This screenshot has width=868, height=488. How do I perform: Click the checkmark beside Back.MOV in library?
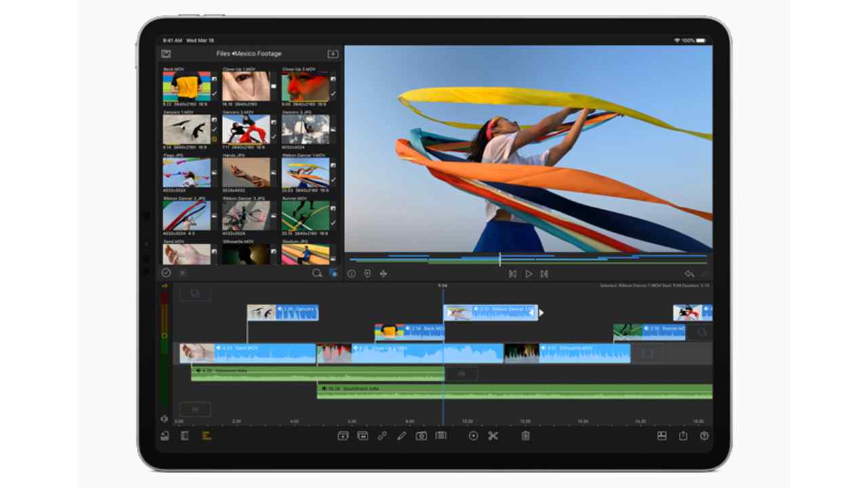point(214,94)
